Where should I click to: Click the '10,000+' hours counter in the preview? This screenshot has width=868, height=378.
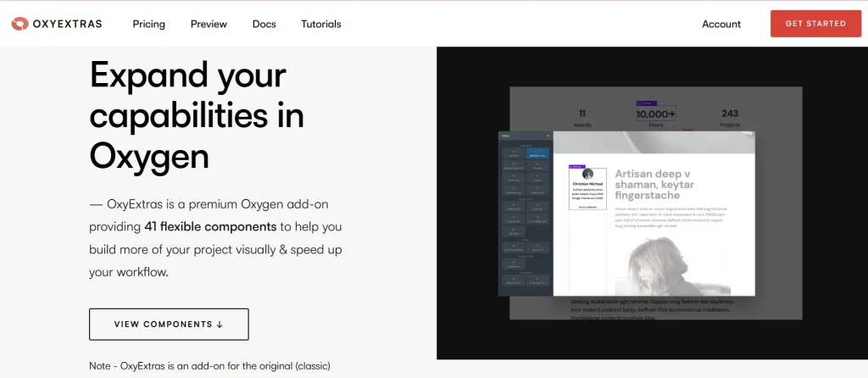point(655,114)
